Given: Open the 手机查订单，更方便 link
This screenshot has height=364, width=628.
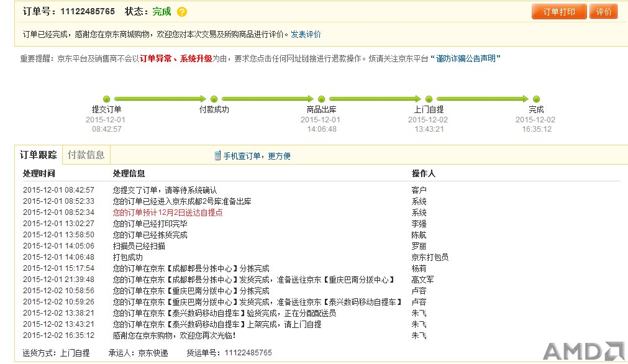Looking at the screenshot, I should [x=257, y=156].
